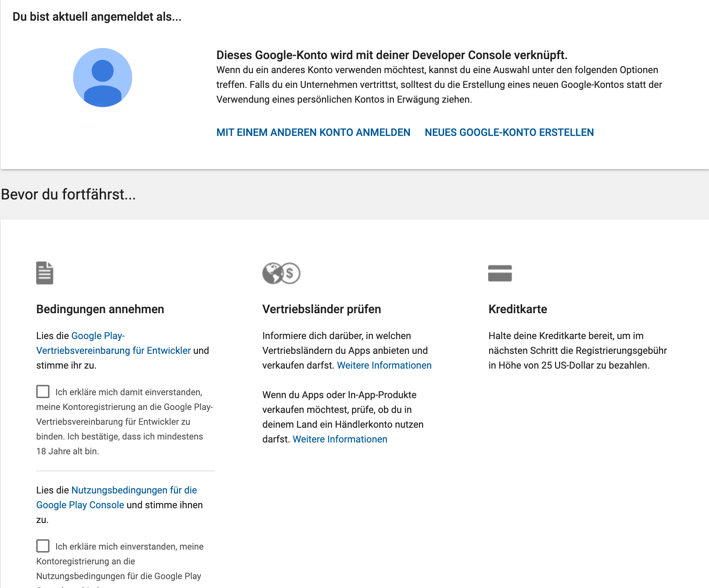
Task: Click the globe and dollar icon
Action: [x=281, y=273]
